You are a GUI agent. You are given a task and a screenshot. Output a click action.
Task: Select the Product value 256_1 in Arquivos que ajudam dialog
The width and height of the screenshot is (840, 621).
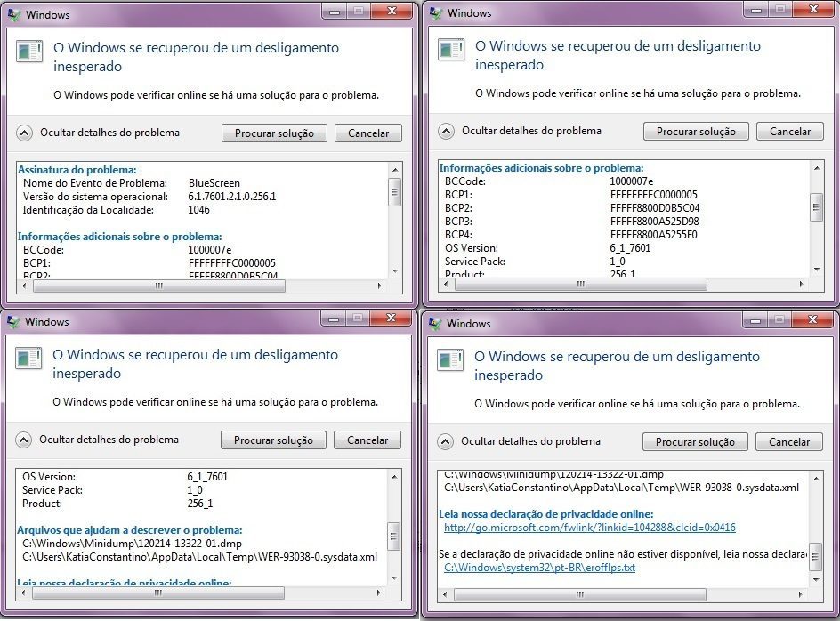(x=200, y=504)
